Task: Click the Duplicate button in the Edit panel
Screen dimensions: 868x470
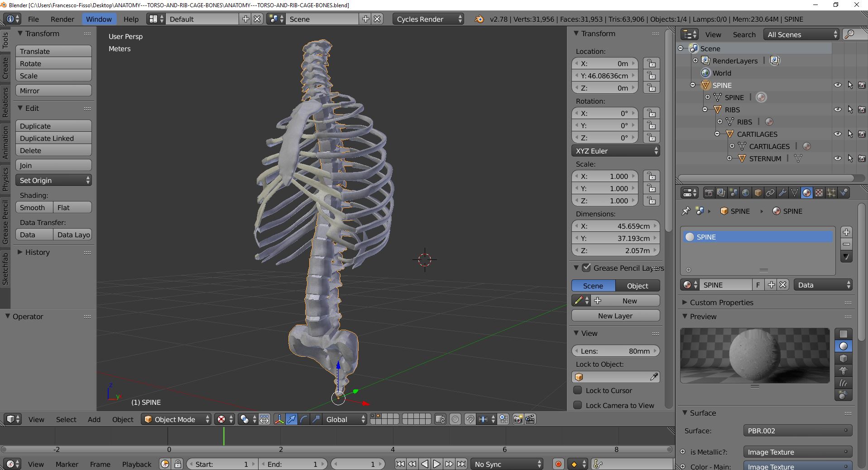Action: (x=53, y=125)
